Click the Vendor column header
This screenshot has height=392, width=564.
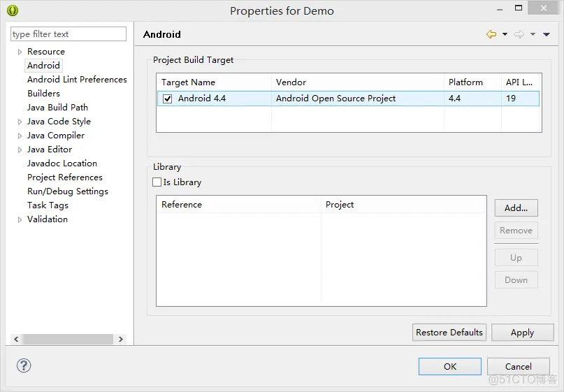(x=358, y=82)
